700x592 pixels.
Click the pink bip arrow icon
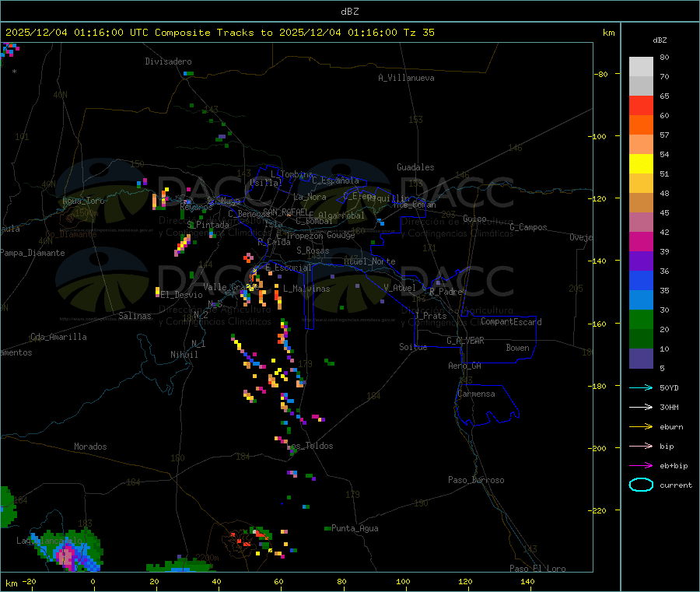coord(641,446)
